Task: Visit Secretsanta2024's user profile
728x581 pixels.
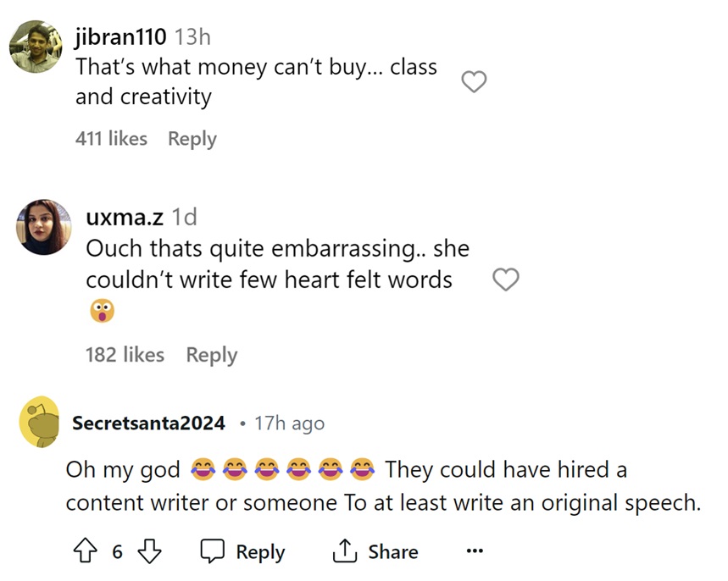Action: click(x=148, y=423)
